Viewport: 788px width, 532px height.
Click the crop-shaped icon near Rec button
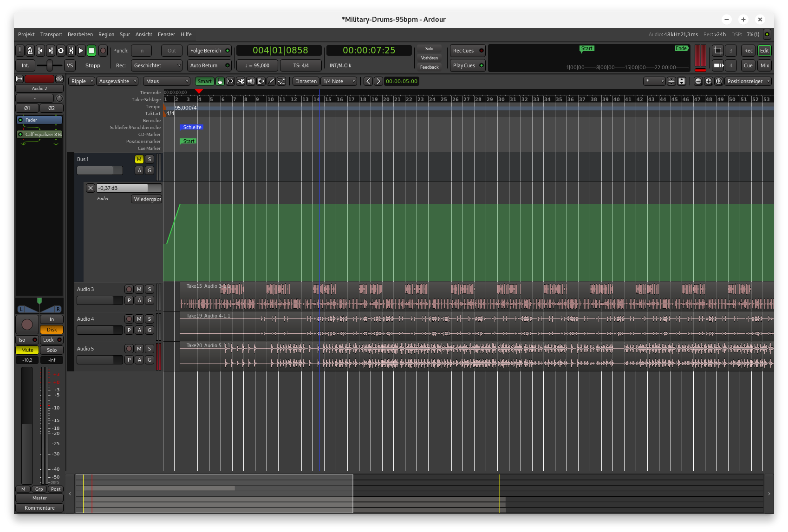pos(718,51)
